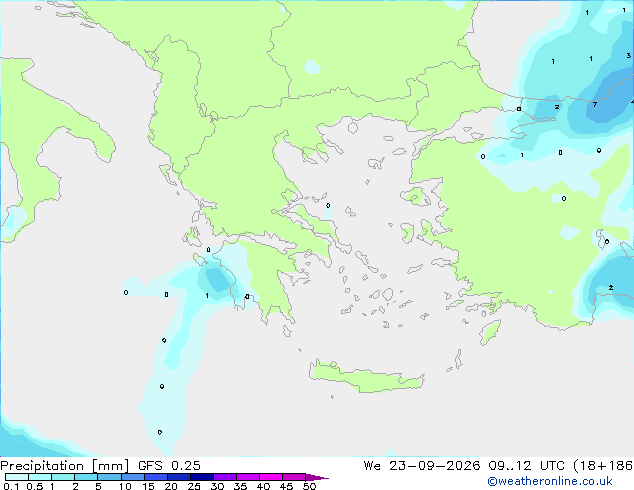Click the 09..12 UTC time label

point(526,466)
